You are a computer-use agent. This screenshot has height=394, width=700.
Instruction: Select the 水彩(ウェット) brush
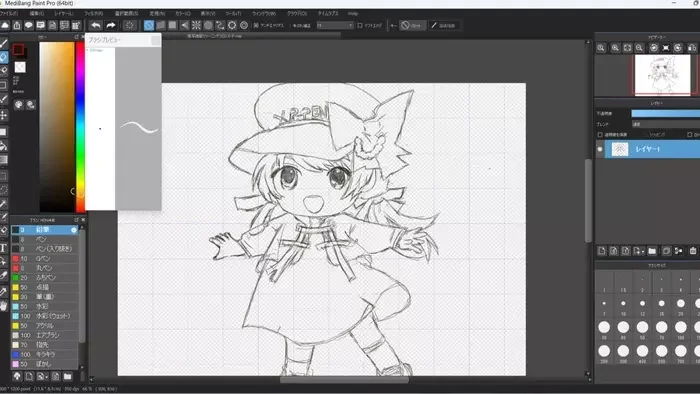click(45, 316)
